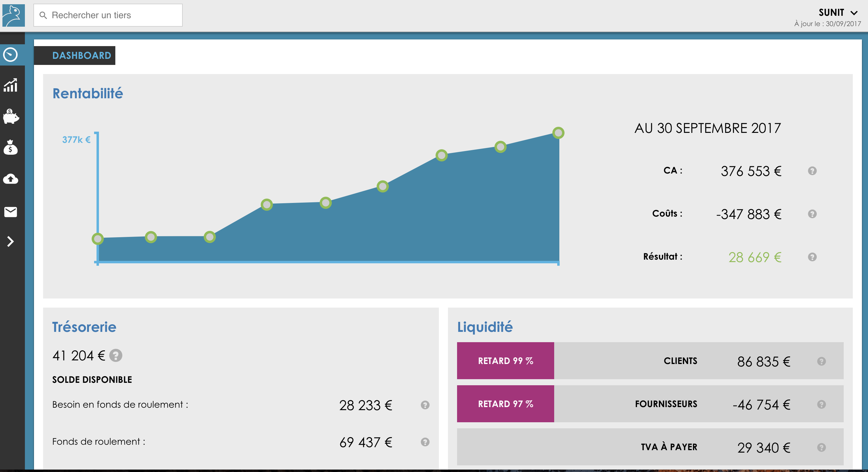Open the money bag sidebar icon
Image resolution: width=868 pixels, height=472 pixels.
coord(10,147)
